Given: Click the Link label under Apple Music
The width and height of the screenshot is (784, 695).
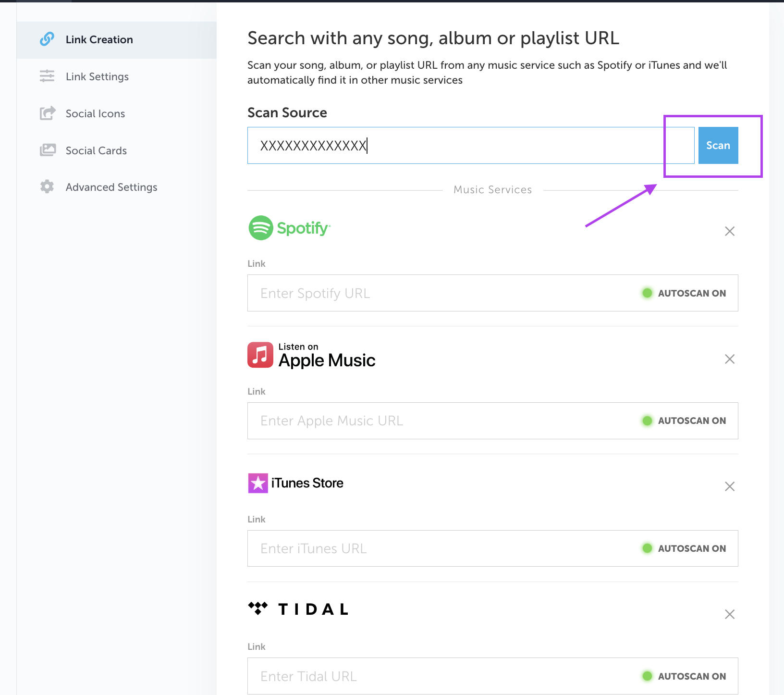Looking at the screenshot, I should [x=257, y=391].
